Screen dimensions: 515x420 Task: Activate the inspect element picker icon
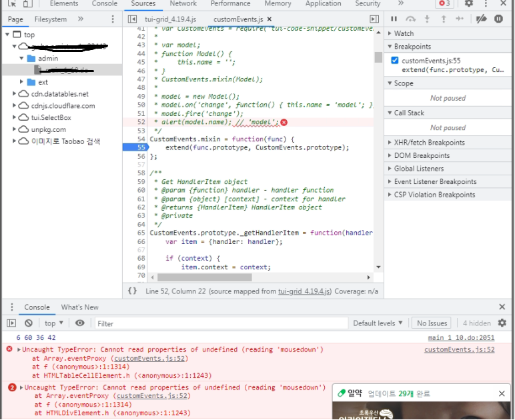(12, 3)
